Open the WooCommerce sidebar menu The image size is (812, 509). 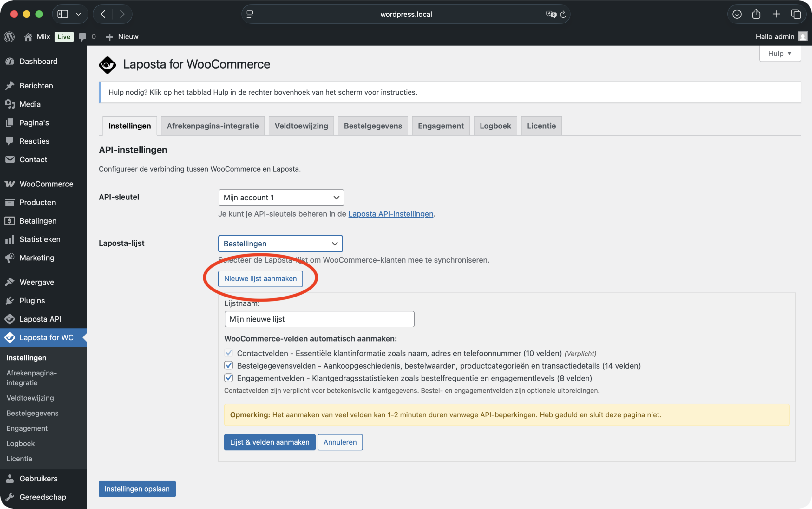point(46,184)
